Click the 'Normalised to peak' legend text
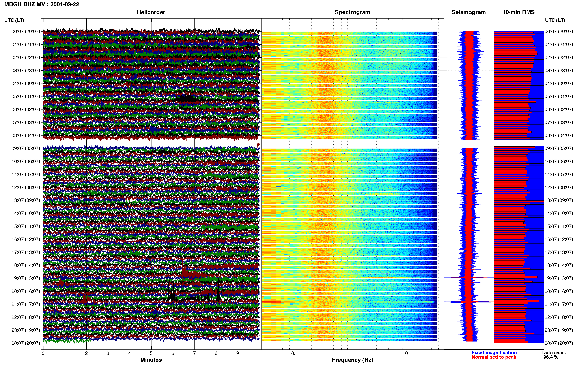The height and width of the screenshot is (368, 588). tap(494, 357)
